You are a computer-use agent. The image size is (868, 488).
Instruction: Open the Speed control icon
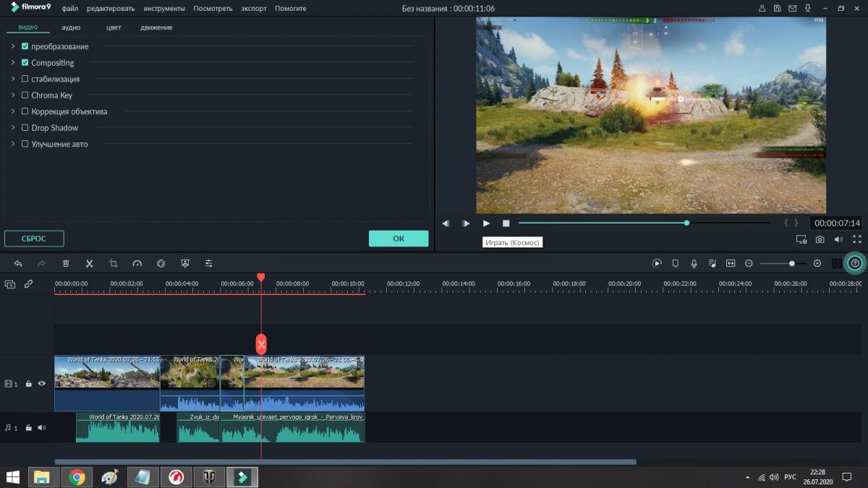point(137,264)
